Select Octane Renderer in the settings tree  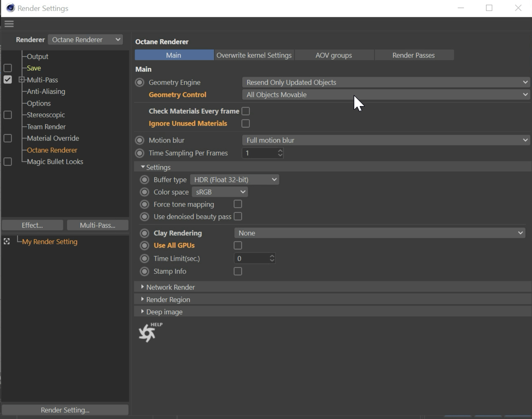point(52,150)
